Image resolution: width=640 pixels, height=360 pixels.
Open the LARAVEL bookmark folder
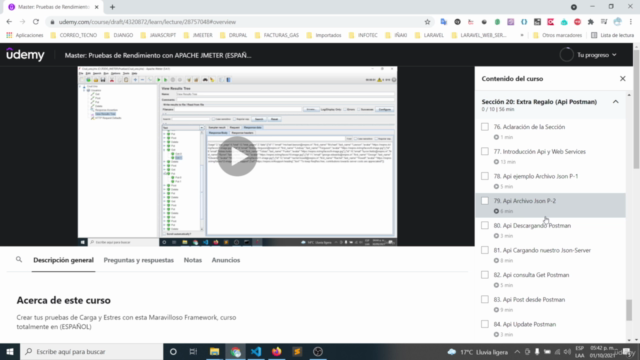(x=429, y=35)
